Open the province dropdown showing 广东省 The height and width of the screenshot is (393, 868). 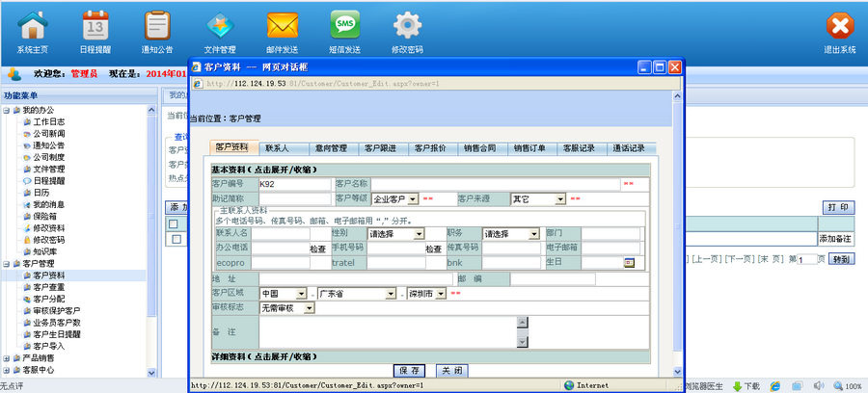point(357,294)
